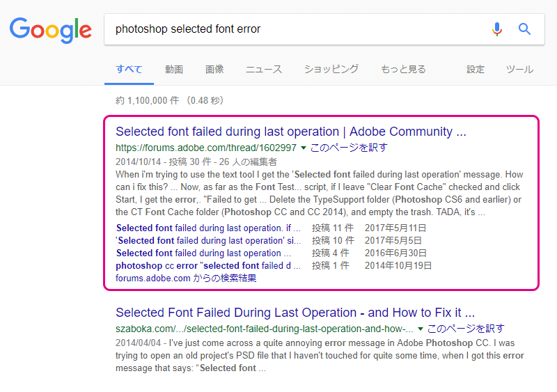Open the ショッピング tab
The width and height of the screenshot is (557, 392).
coord(331,69)
